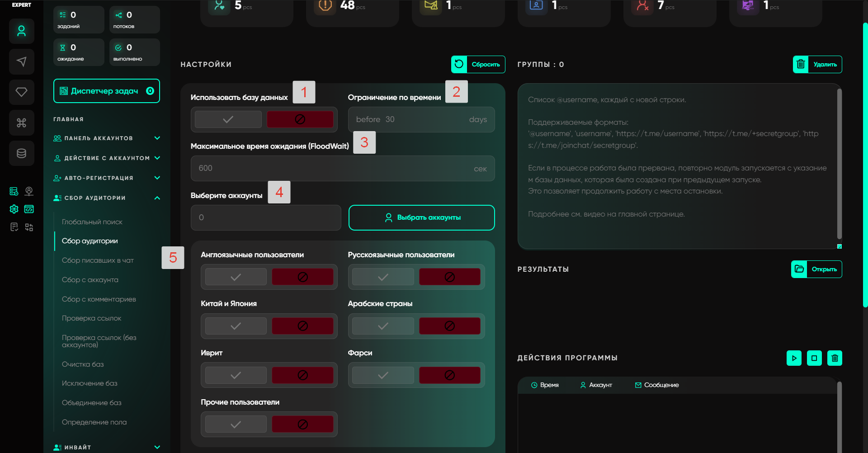Screen dimensions: 868x453
Task: Click the user profile icon in left sidebar
Action: (21, 31)
